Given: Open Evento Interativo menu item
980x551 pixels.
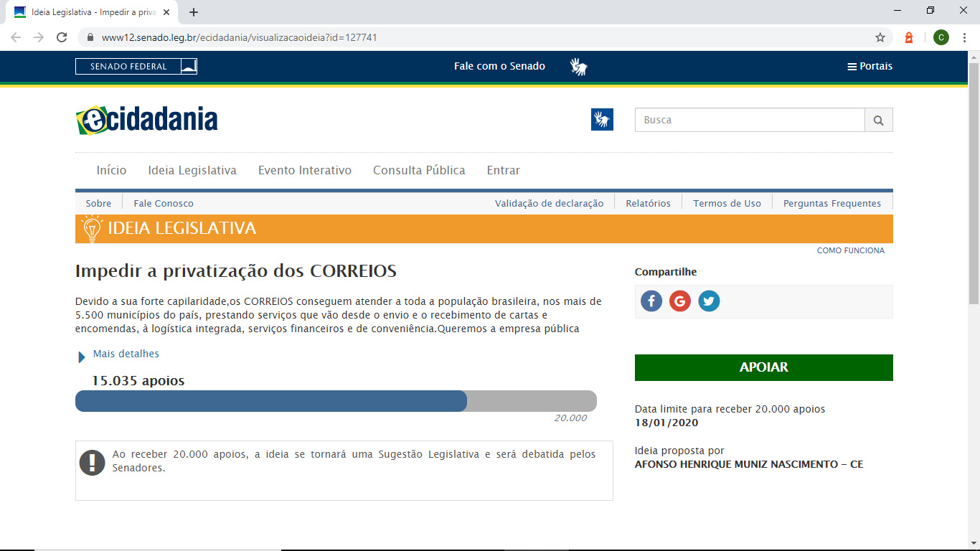Looking at the screenshot, I should pos(305,170).
